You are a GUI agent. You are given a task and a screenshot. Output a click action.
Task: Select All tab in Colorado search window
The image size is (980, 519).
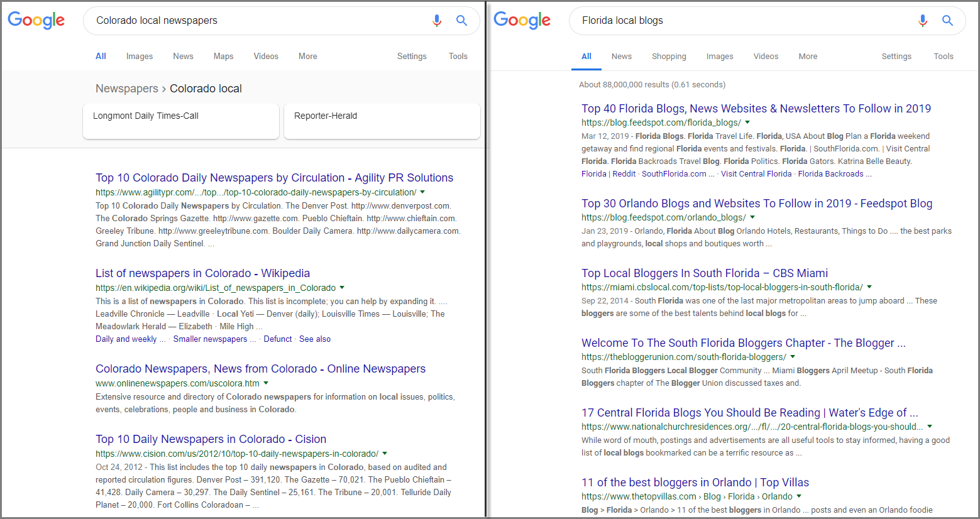101,56
